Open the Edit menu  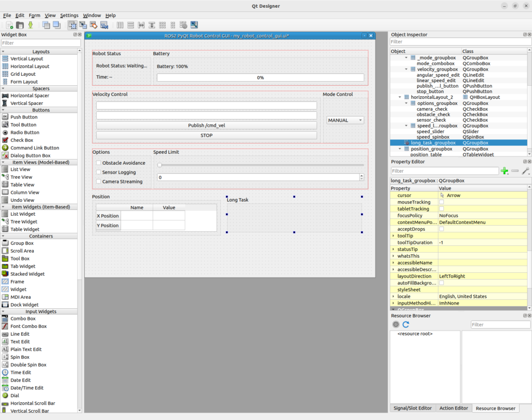pos(20,15)
